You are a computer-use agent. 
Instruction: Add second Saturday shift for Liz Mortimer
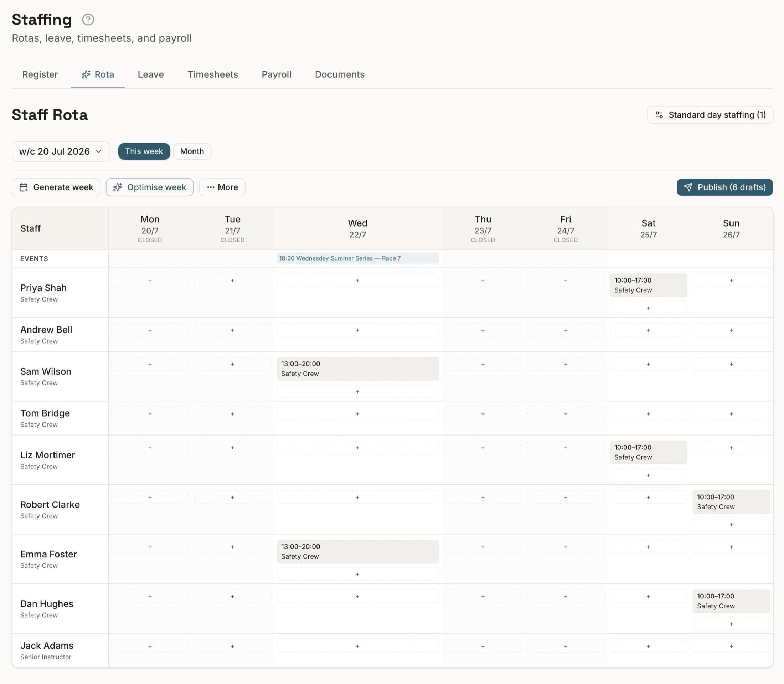(x=648, y=475)
